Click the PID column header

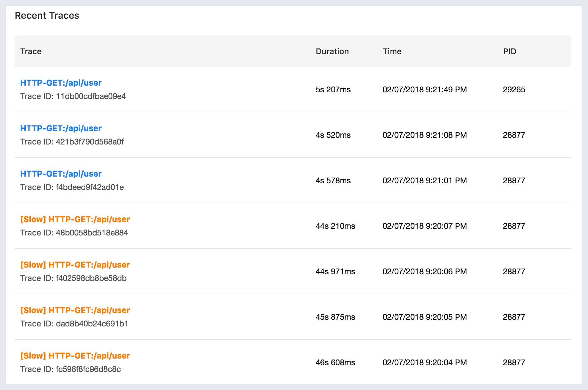(510, 52)
